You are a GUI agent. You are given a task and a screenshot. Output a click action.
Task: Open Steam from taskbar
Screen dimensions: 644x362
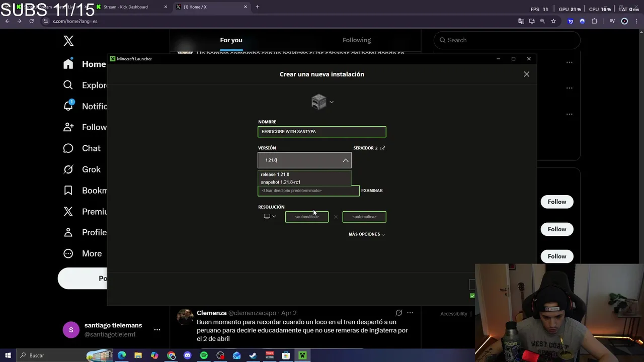pos(253,355)
